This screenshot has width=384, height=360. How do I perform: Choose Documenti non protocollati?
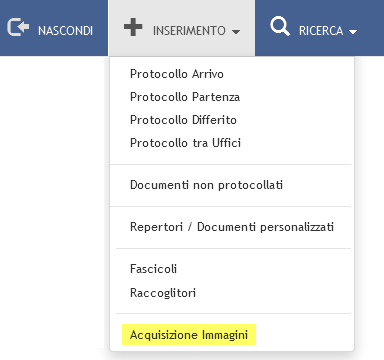click(206, 185)
